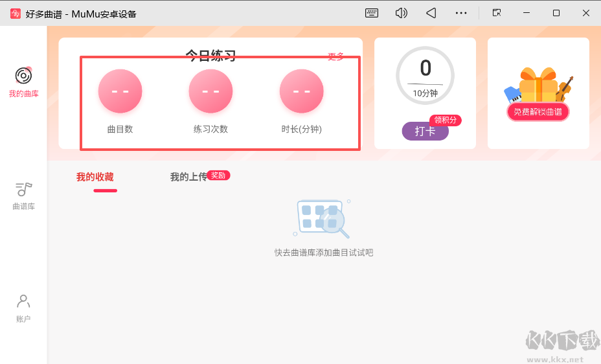This screenshot has height=364, width=601.
Task: Click the 今日练习 heading
Action: (210, 56)
